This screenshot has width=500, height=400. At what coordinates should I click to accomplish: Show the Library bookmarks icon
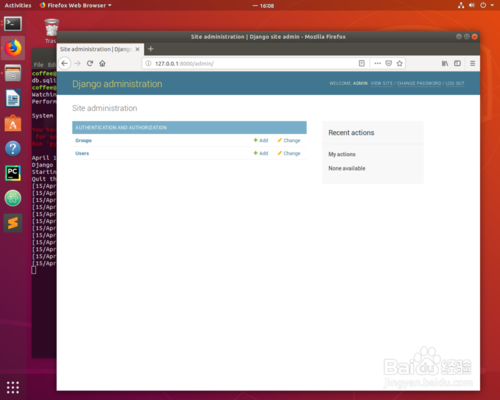445,63
